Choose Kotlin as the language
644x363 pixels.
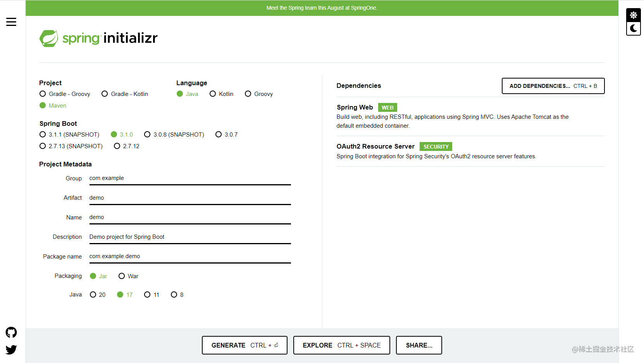click(221, 94)
